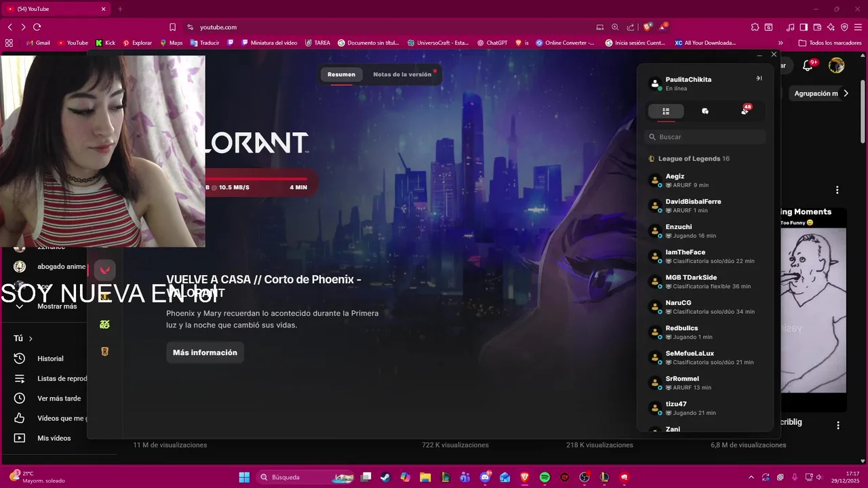Select friend SeMefueLaLux in list
The width and height of the screenshot is (868, 488).
[x=705, y=357]
